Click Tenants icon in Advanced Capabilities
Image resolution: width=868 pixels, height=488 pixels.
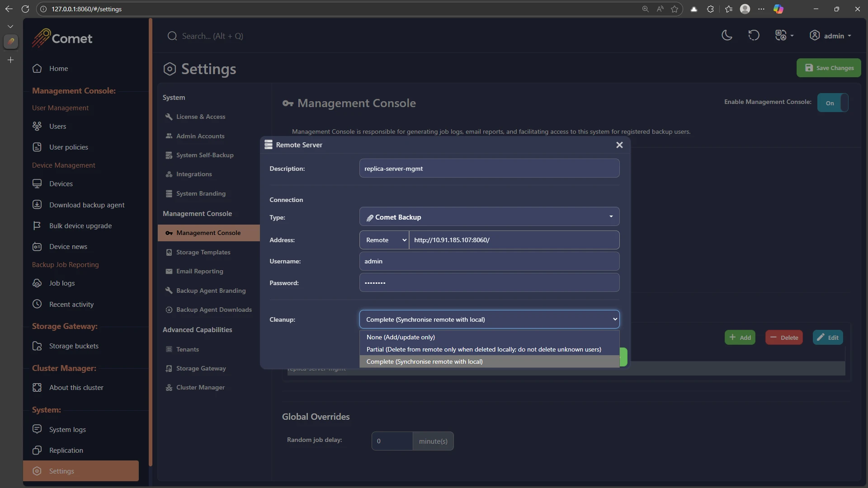coord(169,349)
